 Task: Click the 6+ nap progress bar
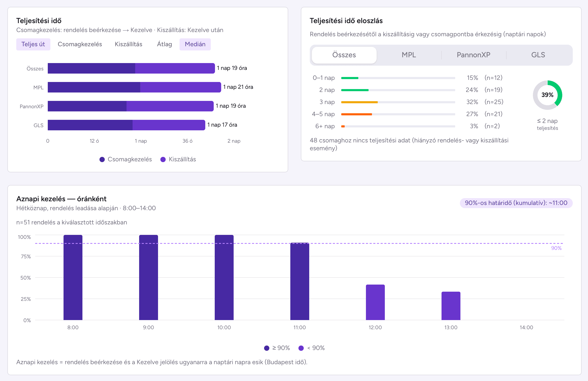coord(398,126)
